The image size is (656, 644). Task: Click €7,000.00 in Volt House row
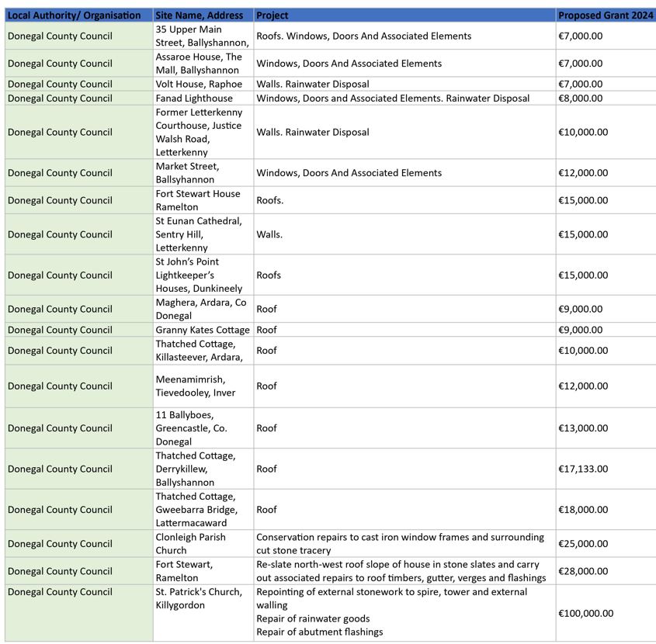pos(581,84)
